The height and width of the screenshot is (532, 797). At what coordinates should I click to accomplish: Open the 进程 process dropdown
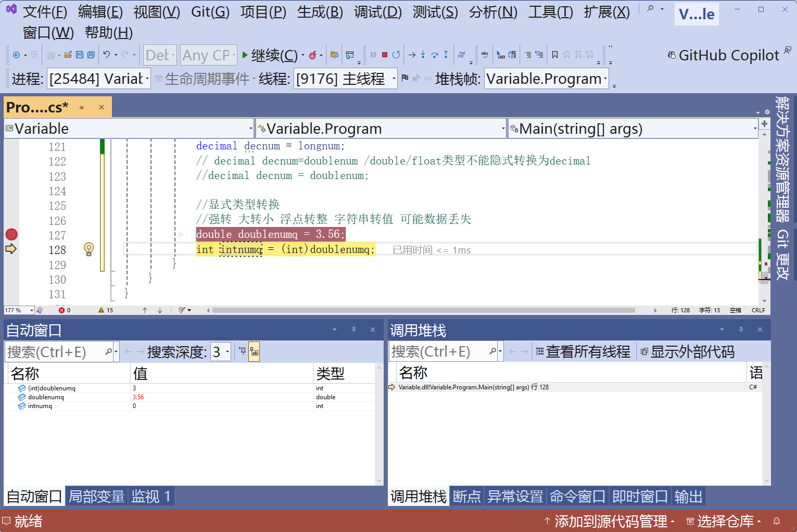pos(99,79)
